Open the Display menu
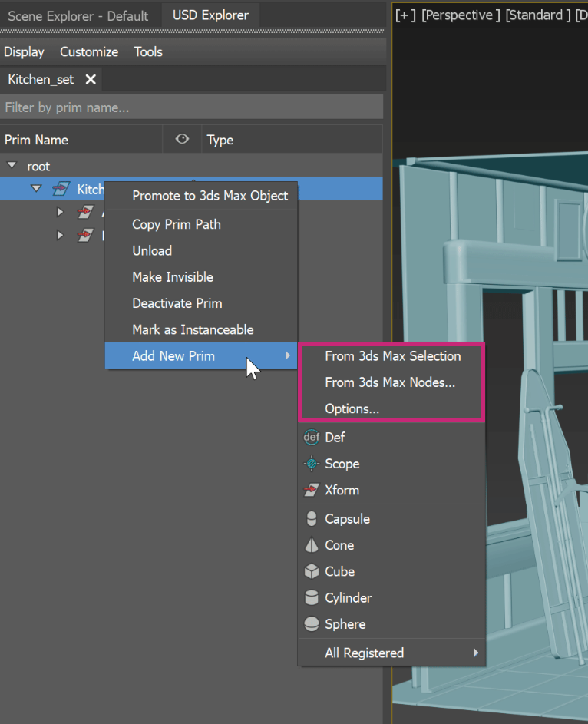This screenshot has height=724, width=588. click(x=24, y=51)
